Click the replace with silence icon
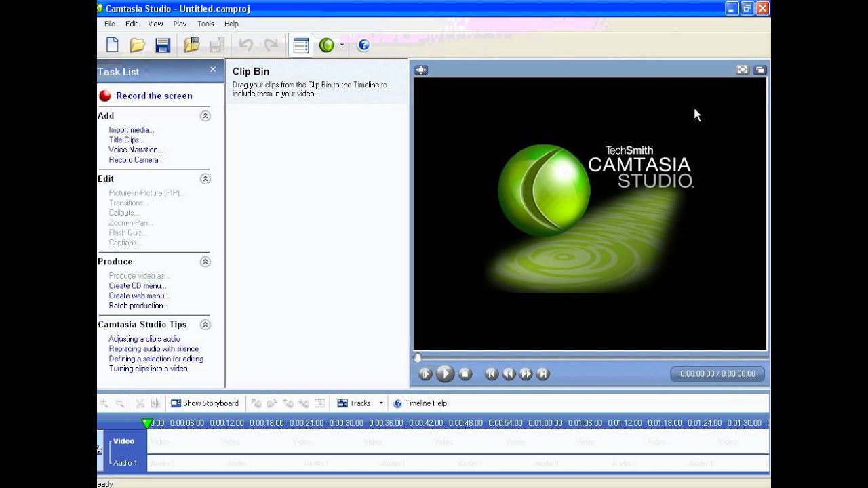This screenshot has height=488, width=868. click(320, 403)
